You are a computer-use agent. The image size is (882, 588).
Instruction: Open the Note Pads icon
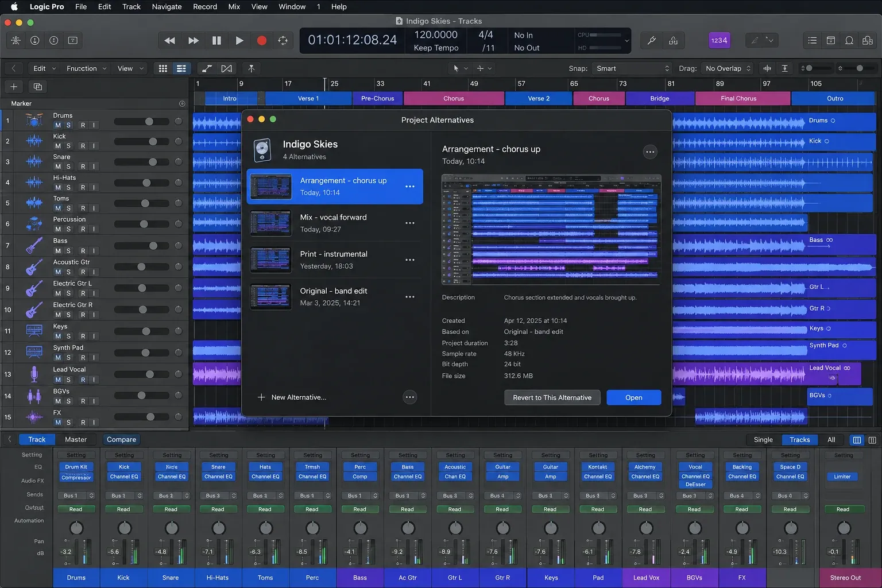pyautogui.click(x=831, y=40)
